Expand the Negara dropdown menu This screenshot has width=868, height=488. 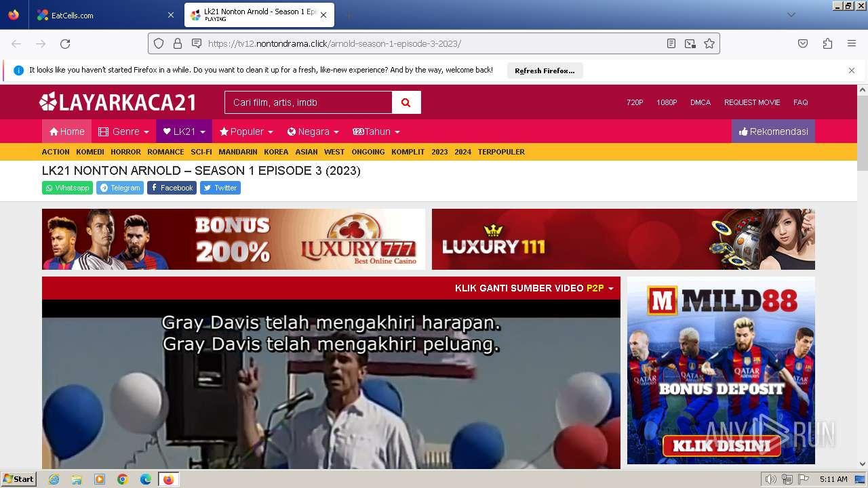point(313,131)
